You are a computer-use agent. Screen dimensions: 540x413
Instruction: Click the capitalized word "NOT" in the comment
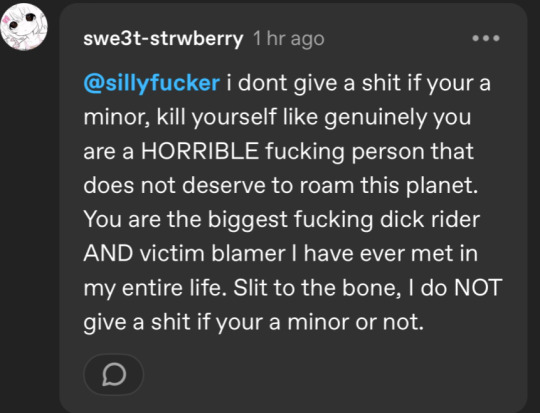point(478,288)
